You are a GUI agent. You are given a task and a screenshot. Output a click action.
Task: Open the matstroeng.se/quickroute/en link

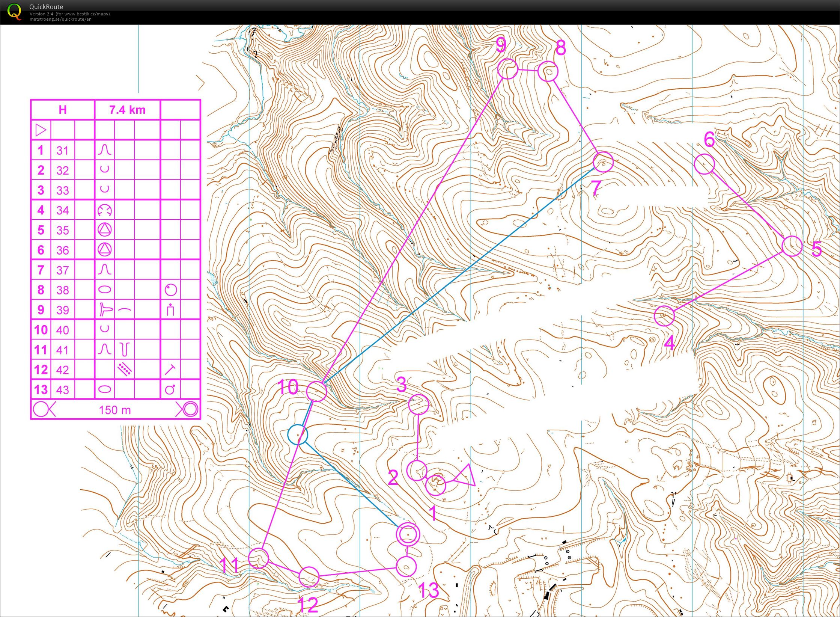coord(60,19)
